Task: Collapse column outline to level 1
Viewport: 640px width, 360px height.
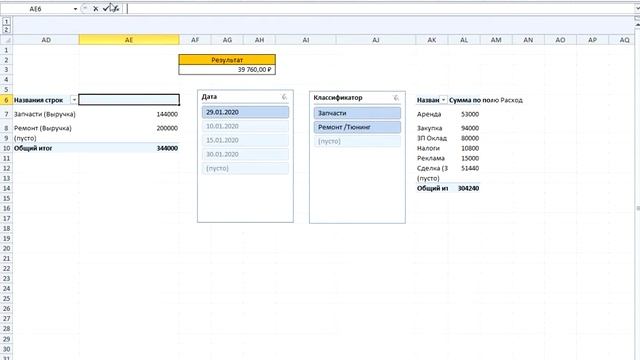Action: 6,21
